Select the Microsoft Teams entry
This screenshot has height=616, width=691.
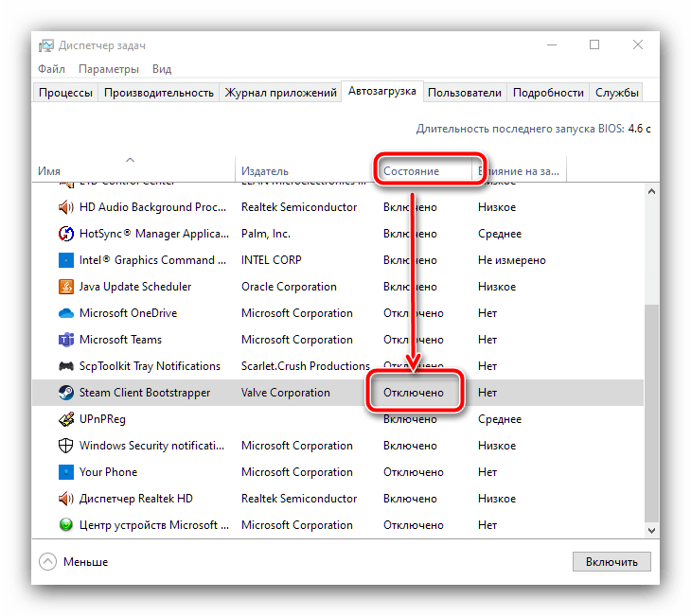tap(120, 340)
